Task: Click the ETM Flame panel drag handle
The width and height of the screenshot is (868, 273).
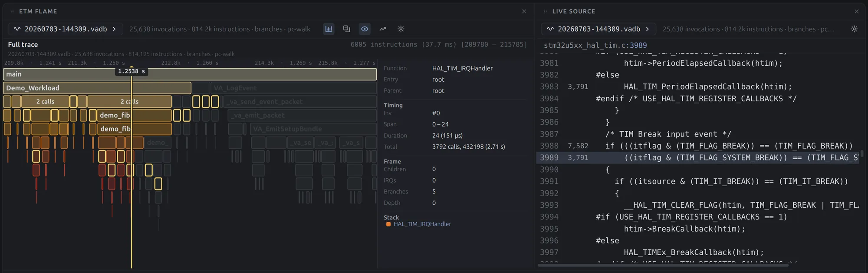Action: coord(12,11)
